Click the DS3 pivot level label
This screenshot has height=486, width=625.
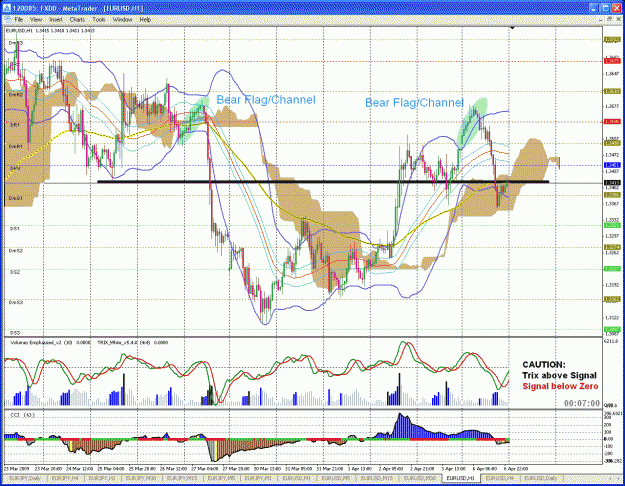tap(15, 333)
